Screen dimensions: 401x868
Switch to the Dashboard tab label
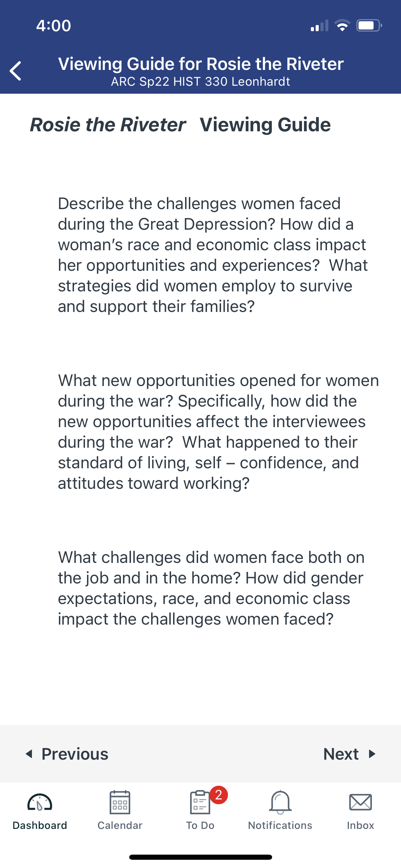click(40, 825)
